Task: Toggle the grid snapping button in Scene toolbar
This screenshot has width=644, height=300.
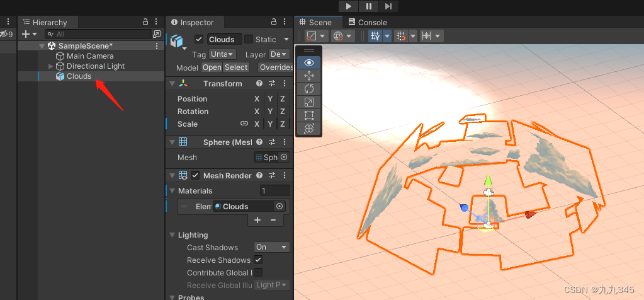Action: tap(375, 36)
